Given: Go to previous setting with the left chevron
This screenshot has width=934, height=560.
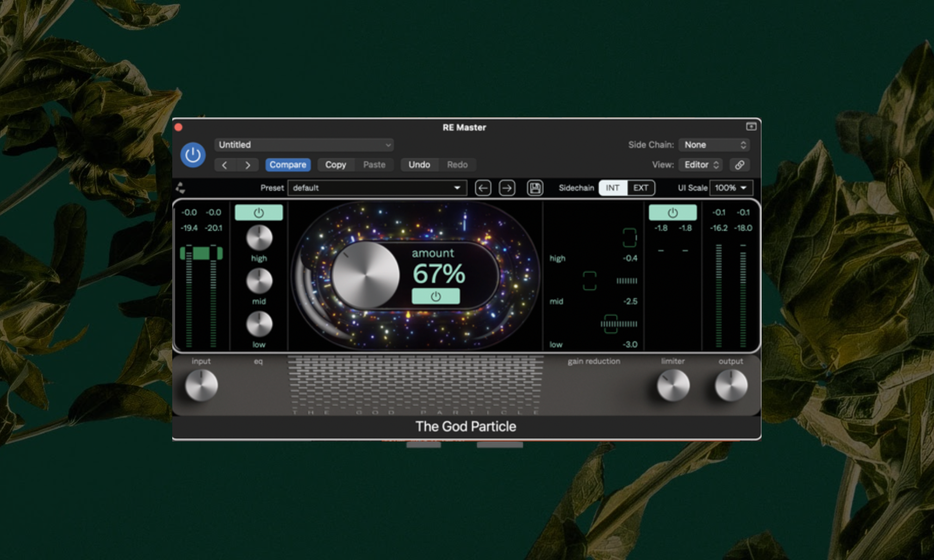Looking at the screenshot, I should (x=225, y=165).
